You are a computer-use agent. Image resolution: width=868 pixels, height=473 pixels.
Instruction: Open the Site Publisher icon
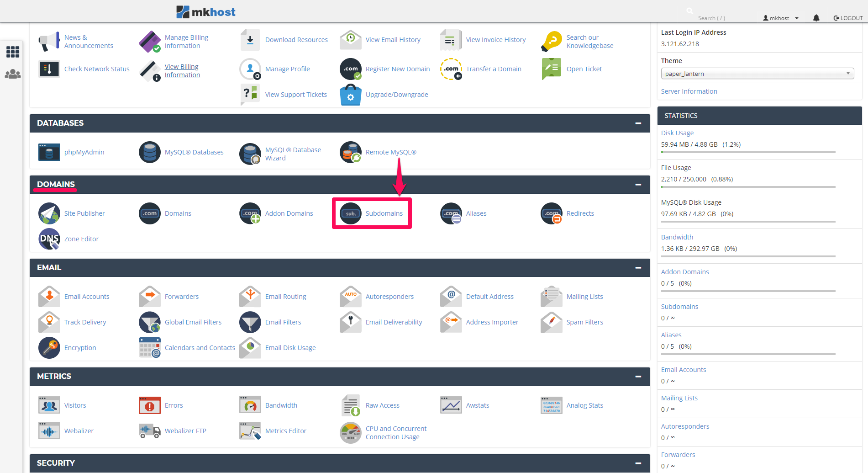click(49, 213)
